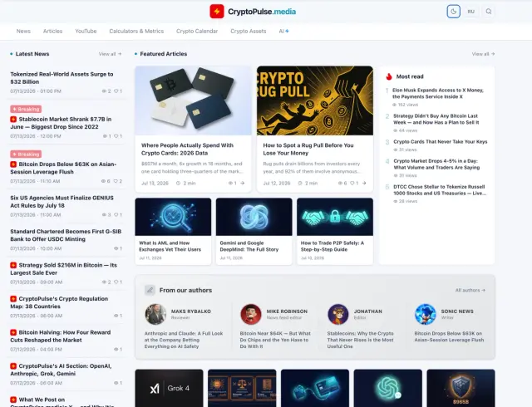The image size is (532, 407).
Task: Open Strategy Sold $216M in Bitcoin news
Action: (x=64, y=269)
